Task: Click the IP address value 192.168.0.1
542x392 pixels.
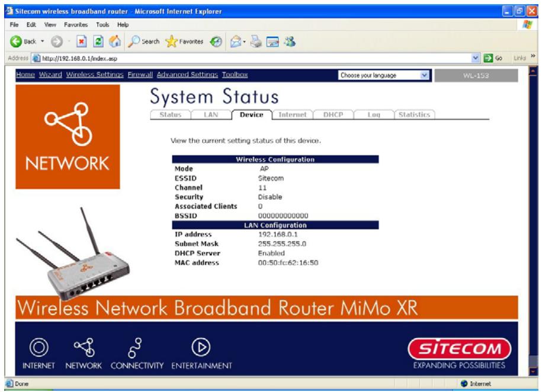Action: pos(278,234)
